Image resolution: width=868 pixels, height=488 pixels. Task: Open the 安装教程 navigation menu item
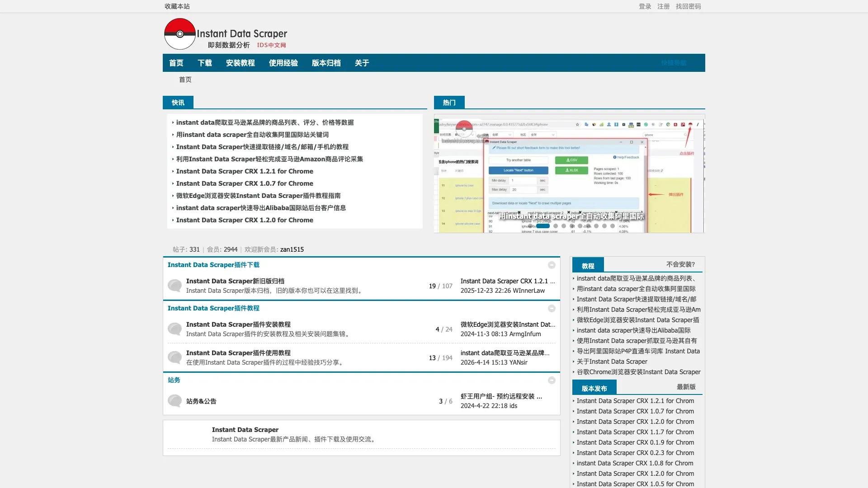coord(240,63)
